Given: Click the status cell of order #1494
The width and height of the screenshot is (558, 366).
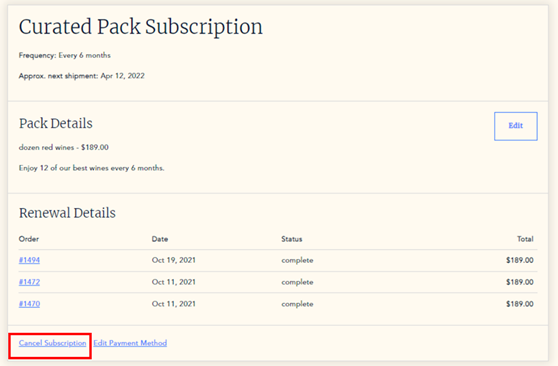Looking at the screenshot, I should (x=298, y=260).
